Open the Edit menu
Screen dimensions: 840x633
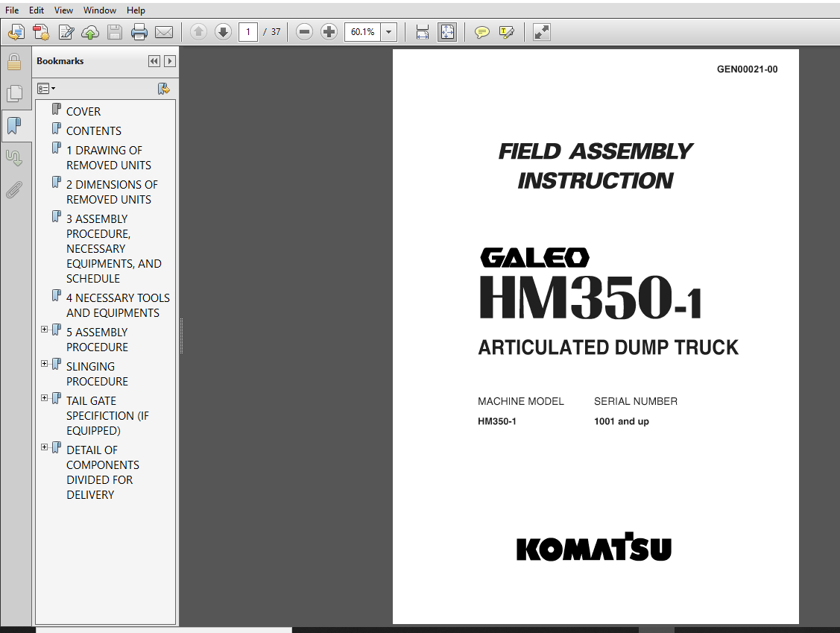pos(37,10)
